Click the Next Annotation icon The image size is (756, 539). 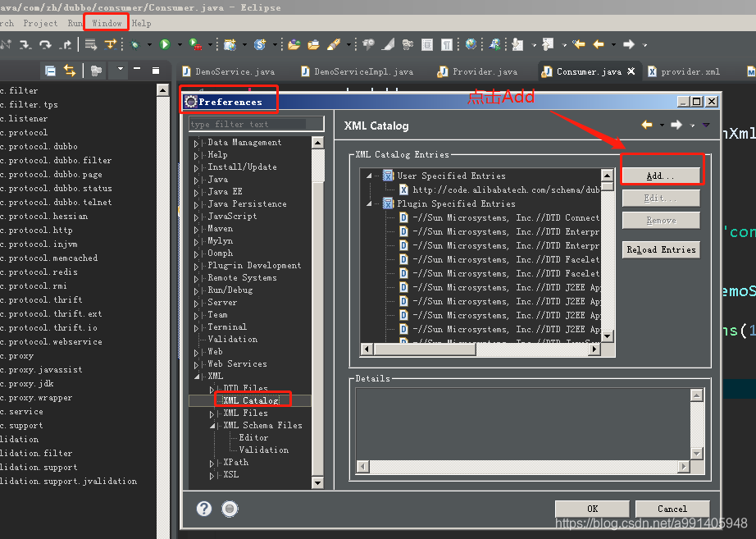pos(517,45)
